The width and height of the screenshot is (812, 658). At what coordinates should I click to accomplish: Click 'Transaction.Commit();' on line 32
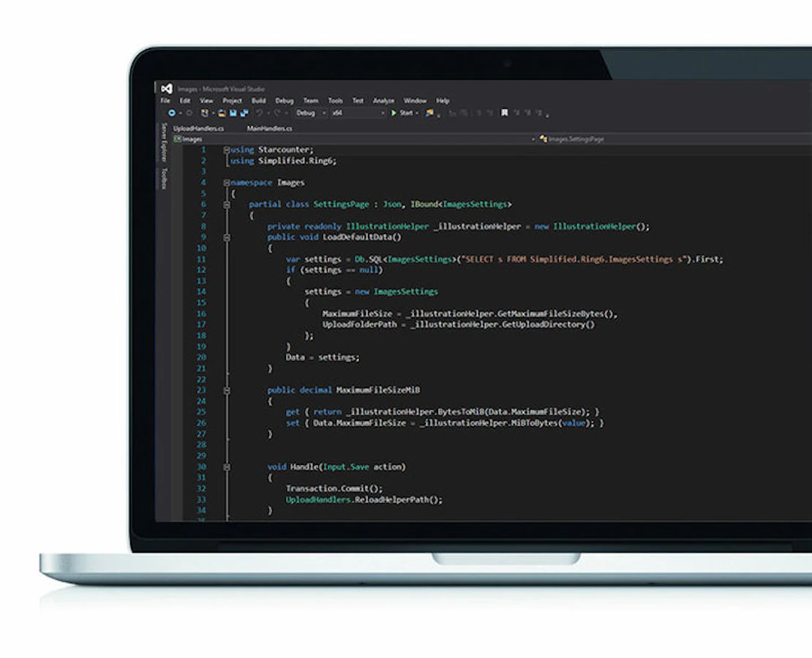334,488
